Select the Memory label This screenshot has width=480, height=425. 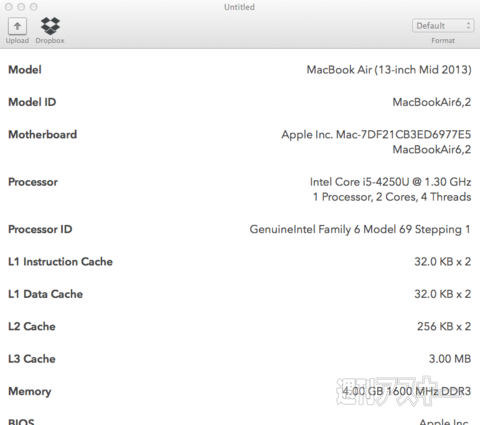[30, 391]
